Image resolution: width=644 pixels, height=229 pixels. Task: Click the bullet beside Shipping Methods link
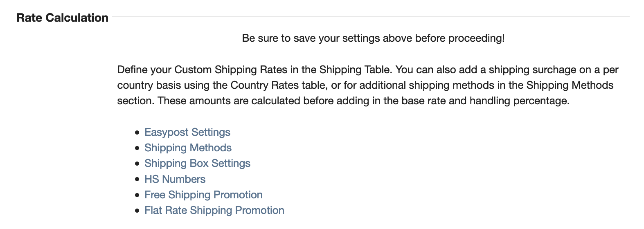tap(137, 148)
